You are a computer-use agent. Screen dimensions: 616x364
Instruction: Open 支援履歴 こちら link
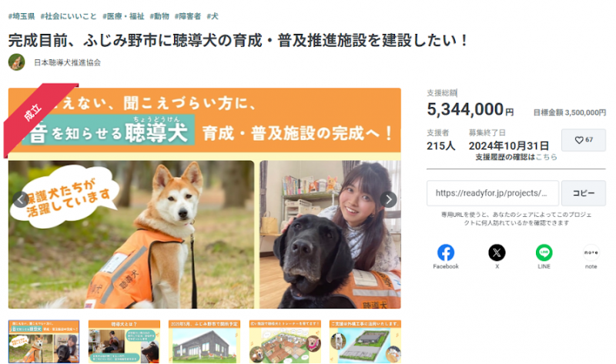coord(546,157)
